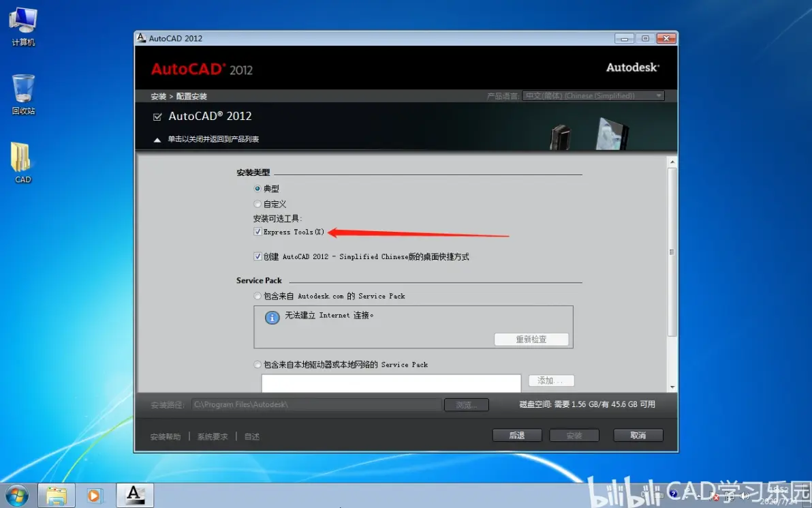812x508 pixels.
Task: Click the 取消 cancel button
Action: tap(638, 436)
